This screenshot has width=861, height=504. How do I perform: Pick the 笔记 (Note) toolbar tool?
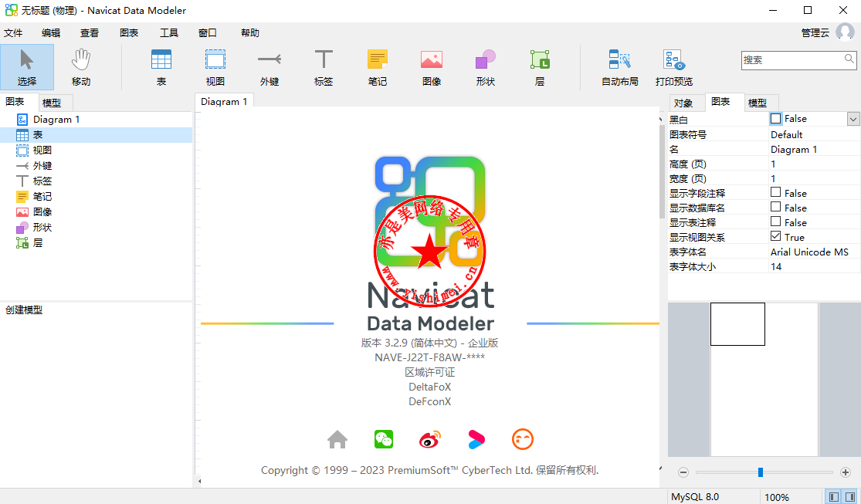coord(378,67)
